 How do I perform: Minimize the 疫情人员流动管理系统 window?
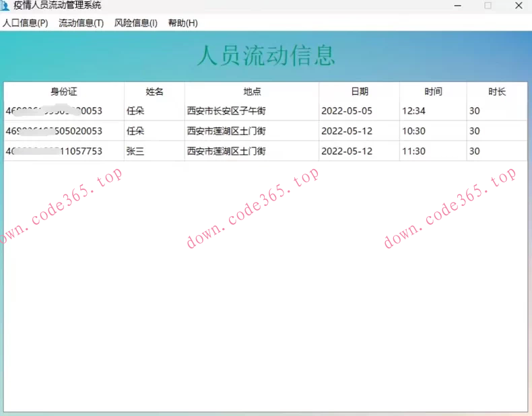[x=457, y=5]
